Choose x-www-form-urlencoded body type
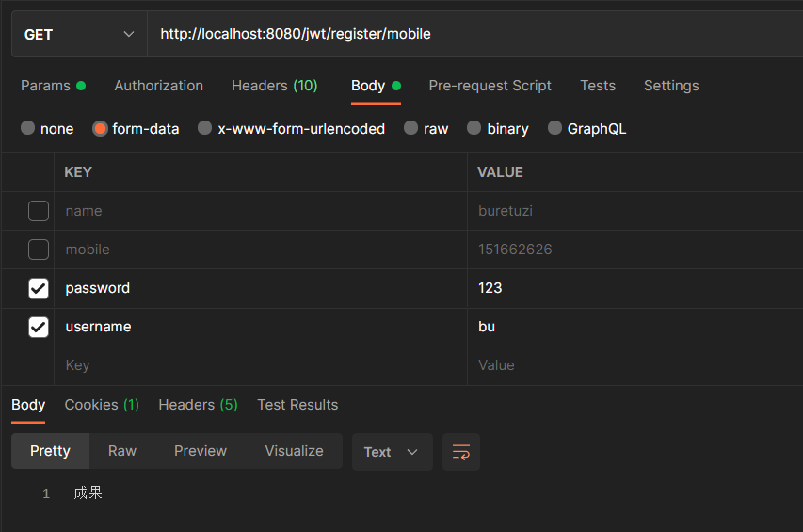The height and width of the screenshot is (532, 803). tap(205, 128)
